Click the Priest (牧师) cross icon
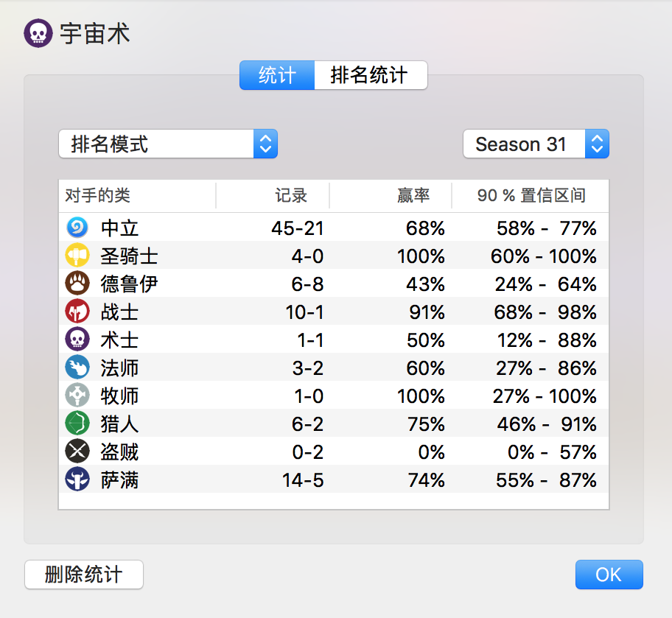Image resolution: width=672 pixels, height=618 pixels. tap(77, 395)
